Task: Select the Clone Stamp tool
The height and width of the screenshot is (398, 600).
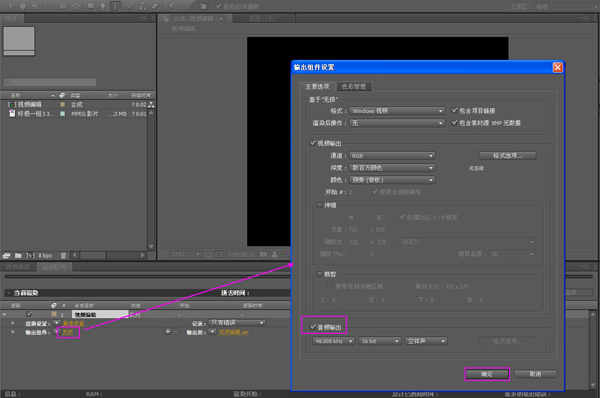Action: coord(143,6)
